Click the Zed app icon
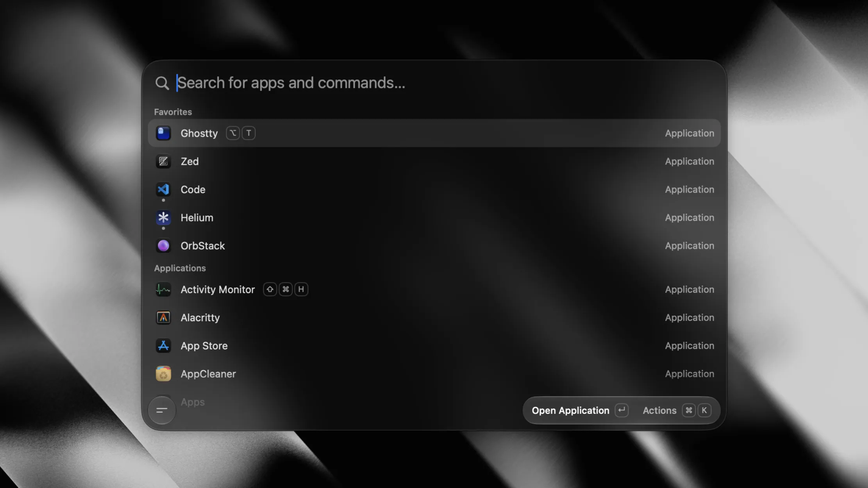 pos(163,161)
